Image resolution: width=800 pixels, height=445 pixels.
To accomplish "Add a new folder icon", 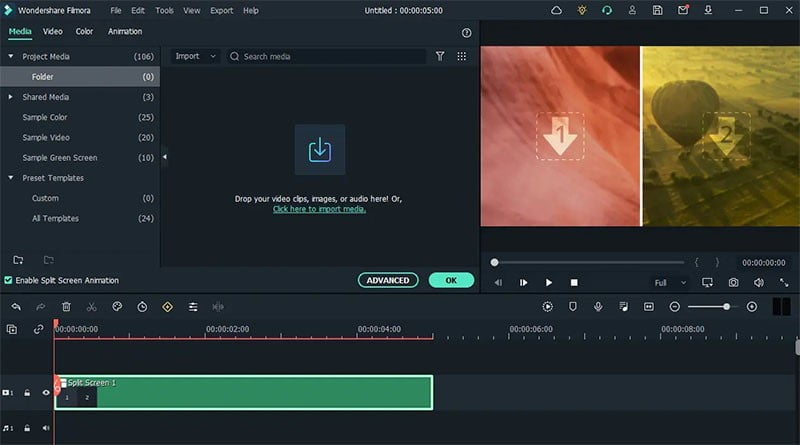I will click(x=18, y=260).
